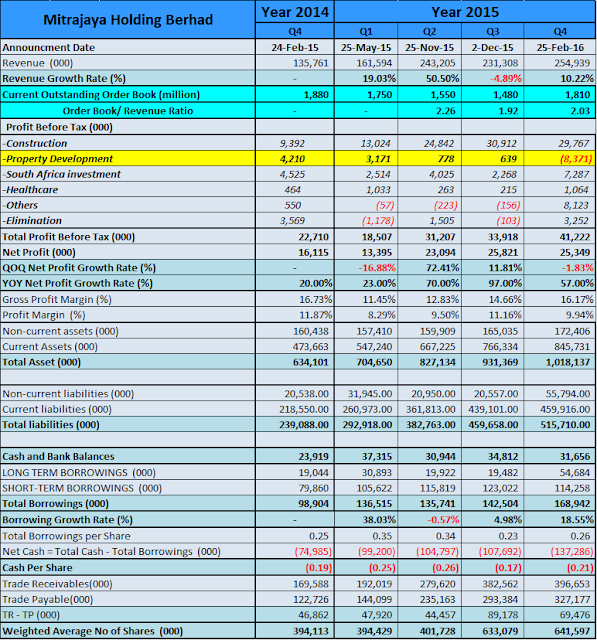Click the -0.57% borrowing growth cell
597x640 pixels.
point(429,520)
